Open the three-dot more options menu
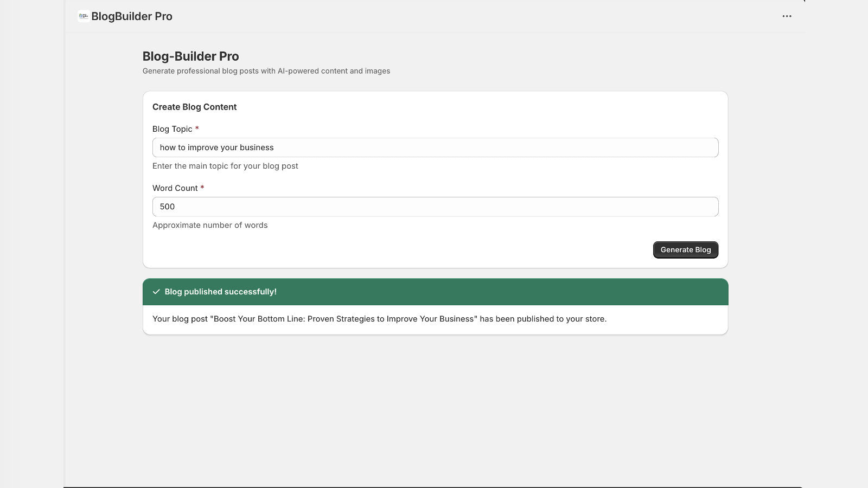The width and height of the screenshot is (868, 488). [787, 16]
